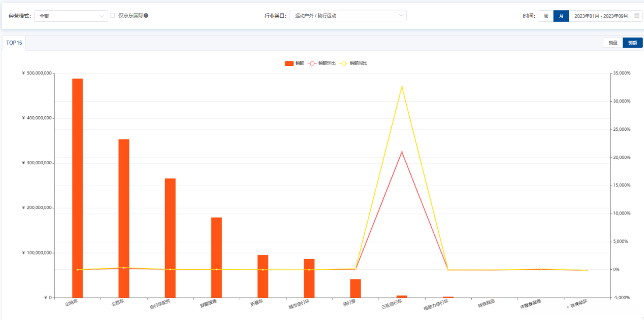Click the 自行车配件 bar
The image size is (644, 320).
(170, 238)
